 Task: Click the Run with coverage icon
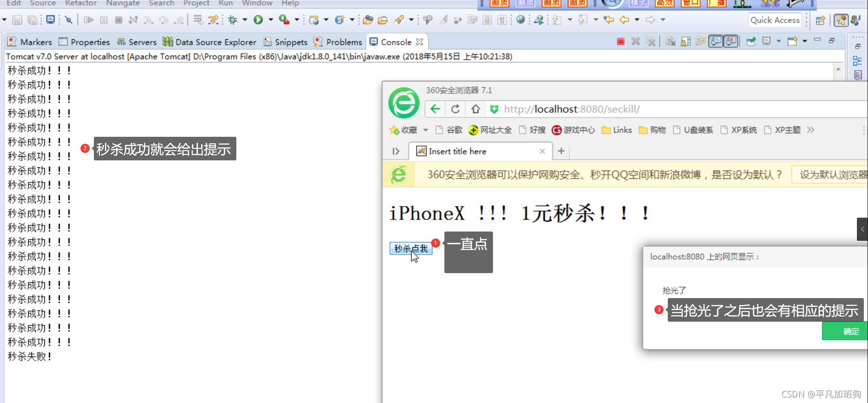tap(284, 20)
